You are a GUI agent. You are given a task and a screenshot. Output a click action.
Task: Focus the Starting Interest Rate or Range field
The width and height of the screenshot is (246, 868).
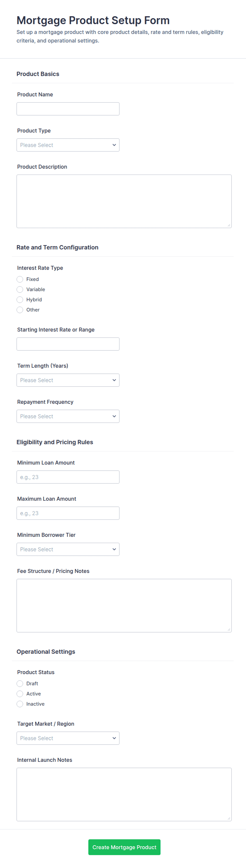(x=68, y=344)
